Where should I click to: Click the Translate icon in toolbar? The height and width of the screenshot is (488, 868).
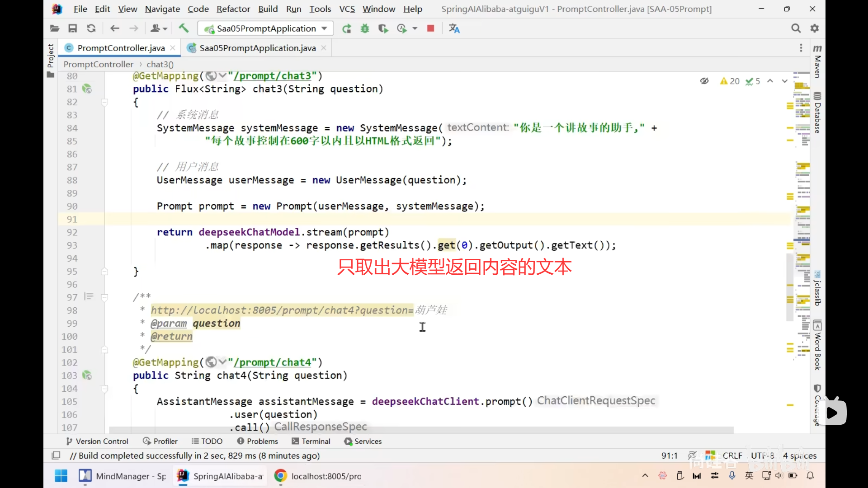pos(454,28)
